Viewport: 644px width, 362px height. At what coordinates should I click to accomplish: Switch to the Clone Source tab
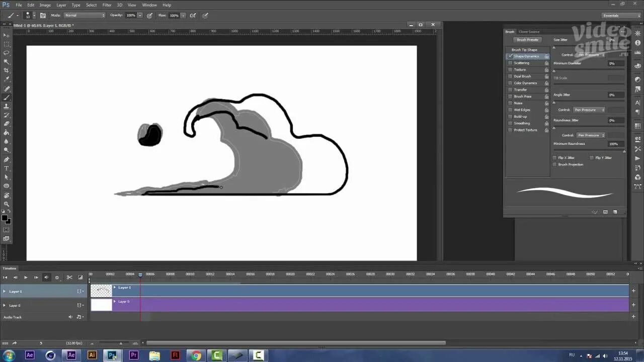click(x=529, y=32)
